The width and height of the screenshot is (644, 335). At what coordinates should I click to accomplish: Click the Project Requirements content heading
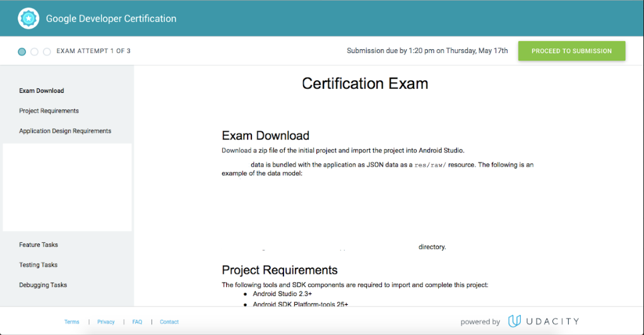click(x=280, y=270)
